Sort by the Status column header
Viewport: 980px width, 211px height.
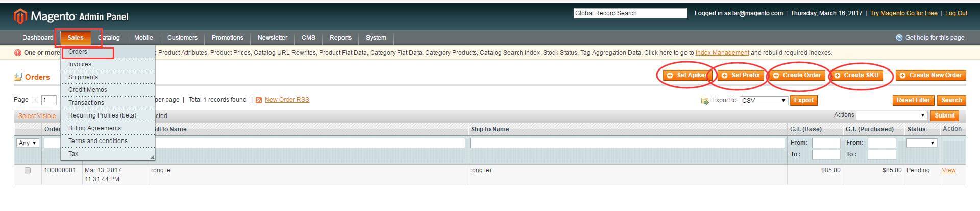[916, 129]
